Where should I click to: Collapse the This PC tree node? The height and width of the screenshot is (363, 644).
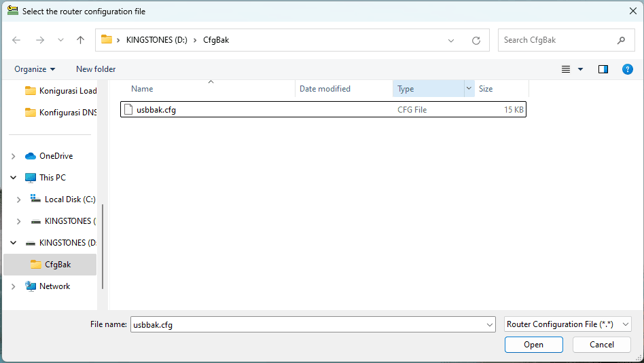point(14,178)
